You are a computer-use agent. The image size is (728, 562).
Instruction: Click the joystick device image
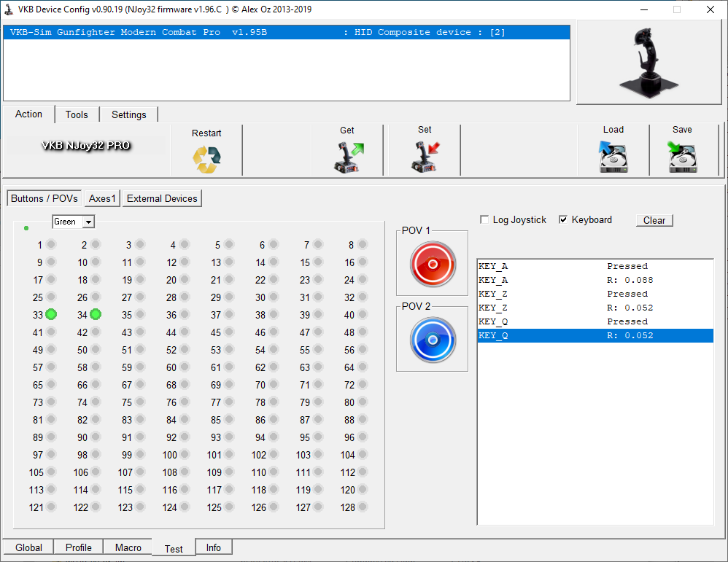(x=650, y=63)
